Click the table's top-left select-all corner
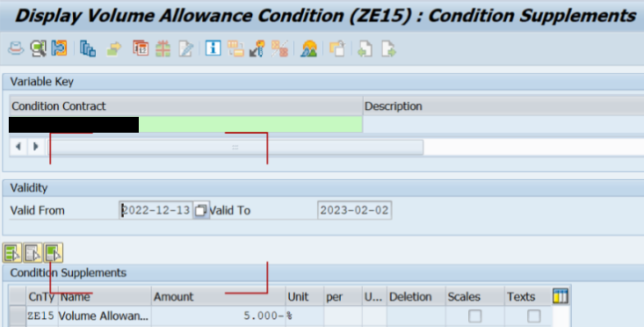This screenshot has height=327, width=644. click(x=18, y=296)
